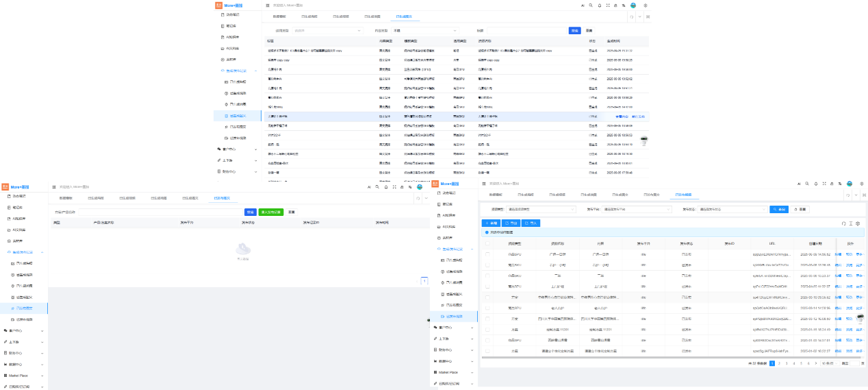Select the checkbox for the 西岭雪山滑雪 row

tap(487, 340)
